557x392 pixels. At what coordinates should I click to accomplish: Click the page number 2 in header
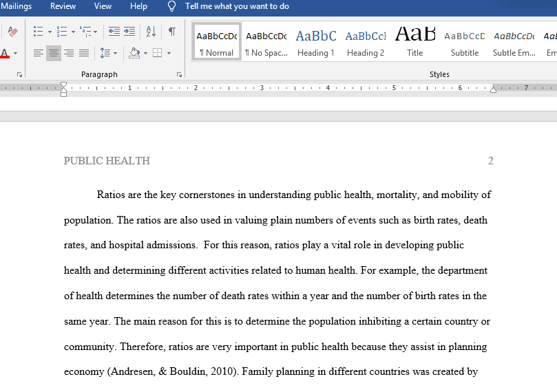point(491,161)
